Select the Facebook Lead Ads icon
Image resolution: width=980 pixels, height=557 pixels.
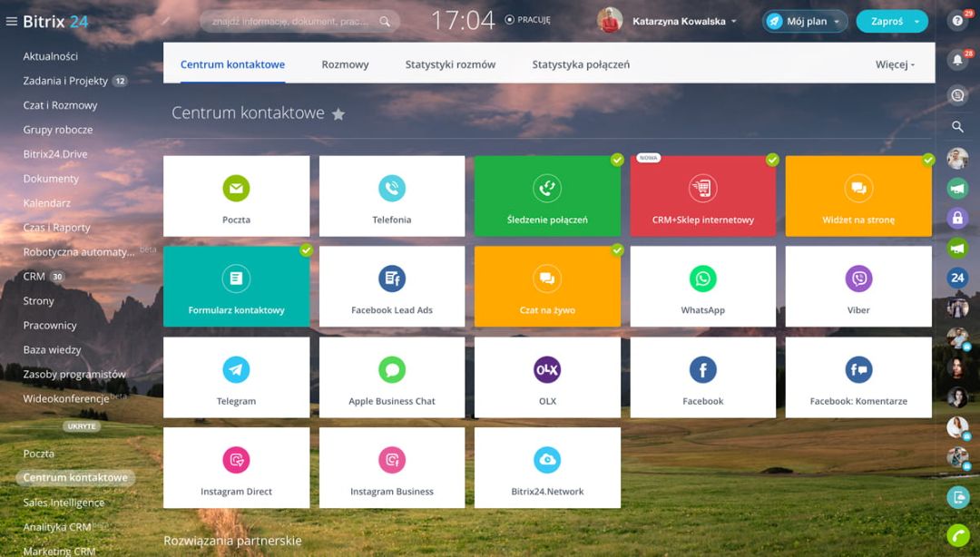coord(392,278)
